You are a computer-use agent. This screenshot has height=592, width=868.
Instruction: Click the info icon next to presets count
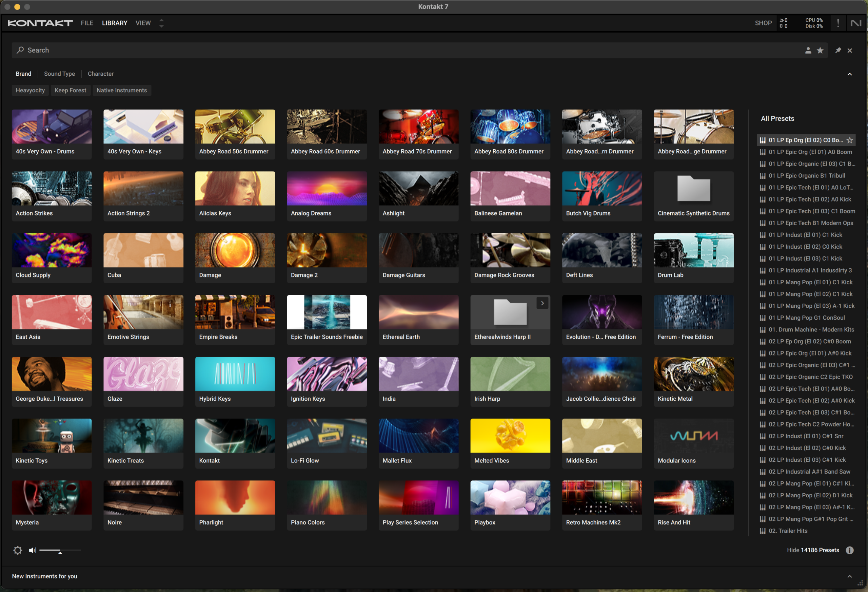tap(850, 550)
